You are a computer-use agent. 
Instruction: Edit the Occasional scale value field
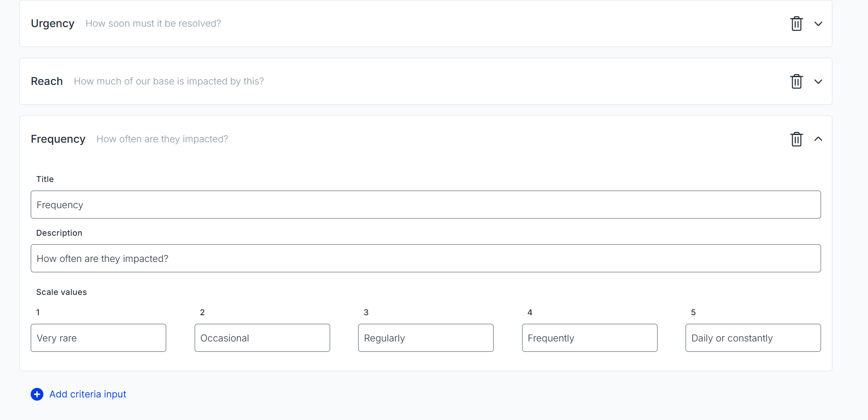tap(262, 338)
